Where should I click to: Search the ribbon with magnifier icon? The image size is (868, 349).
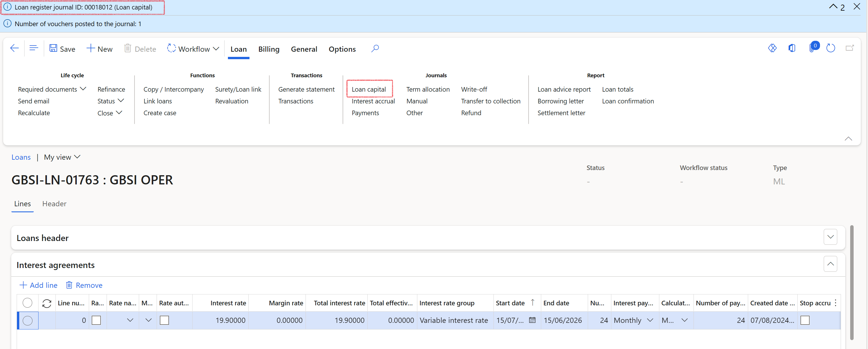pyautogui.click(x=375, y=49)
